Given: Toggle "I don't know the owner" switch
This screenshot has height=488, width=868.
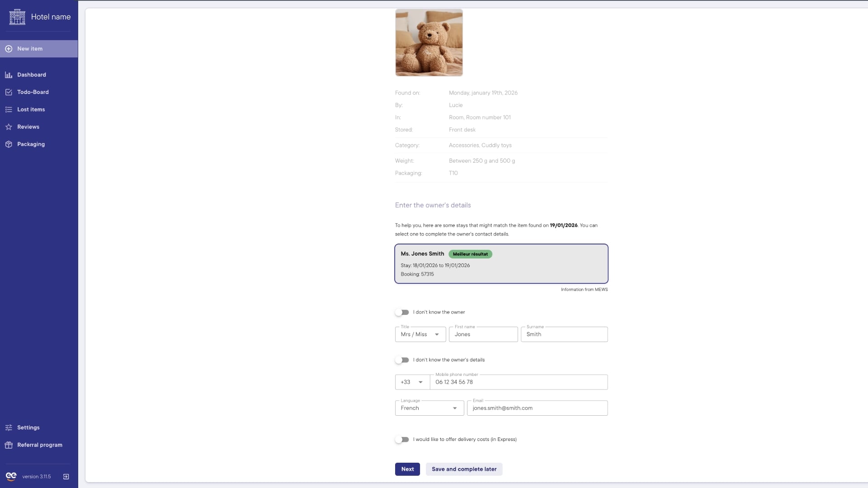Looking at the screenshot, I should pyautogui.click(x=402, y=313).
